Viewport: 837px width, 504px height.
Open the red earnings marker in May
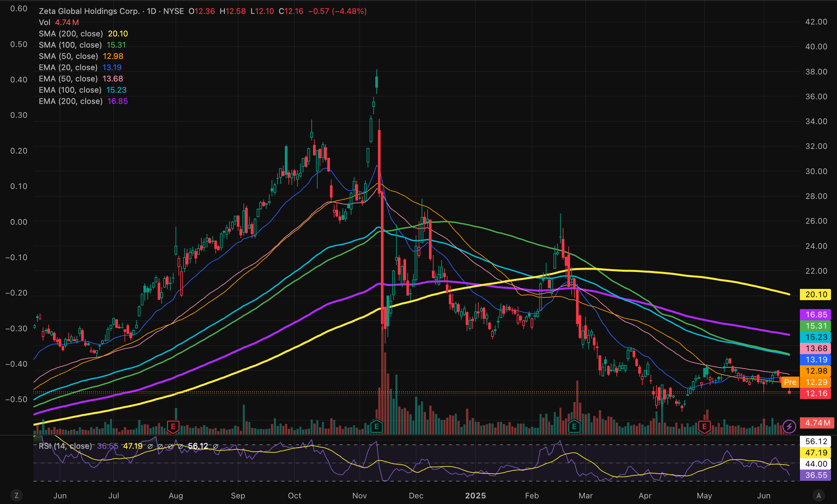pyautogui.click(x=705, y=426)
